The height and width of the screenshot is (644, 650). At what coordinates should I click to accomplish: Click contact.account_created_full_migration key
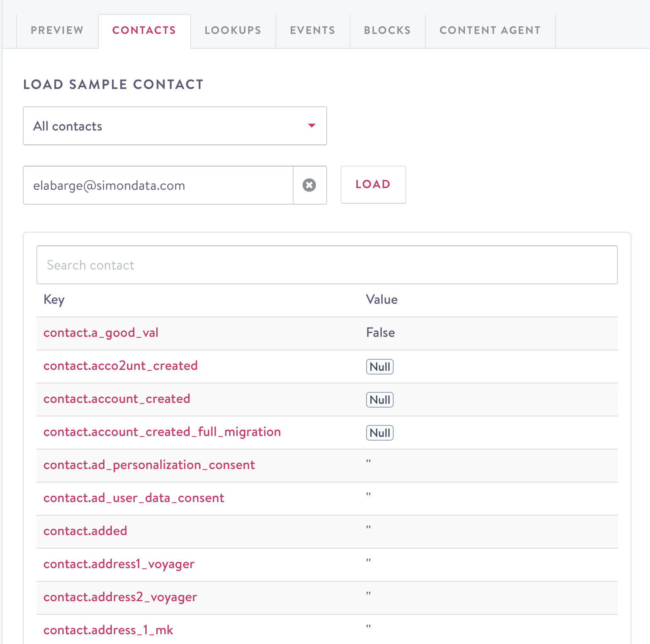[x=162, y=432]
